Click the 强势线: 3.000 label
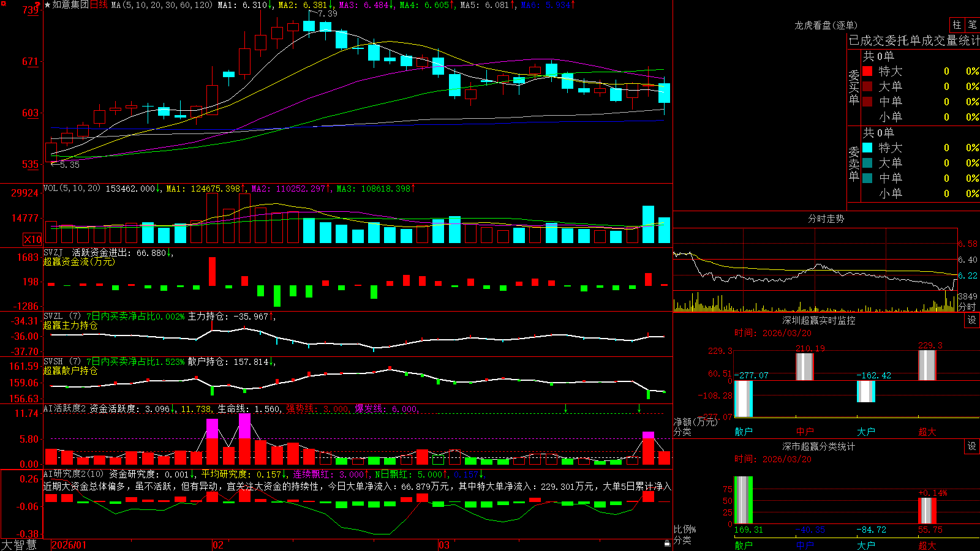This screenshot has width=980, height=551. click(318, 409)
